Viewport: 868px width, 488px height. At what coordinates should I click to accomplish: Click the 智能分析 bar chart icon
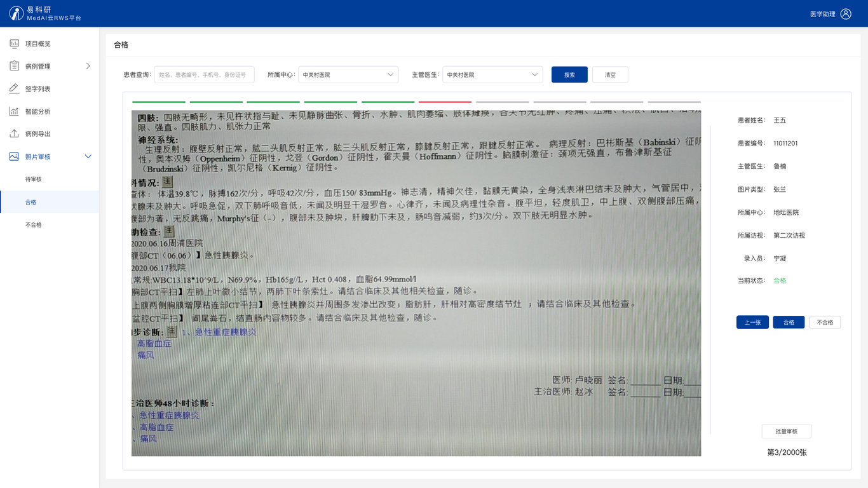point(14,111)
